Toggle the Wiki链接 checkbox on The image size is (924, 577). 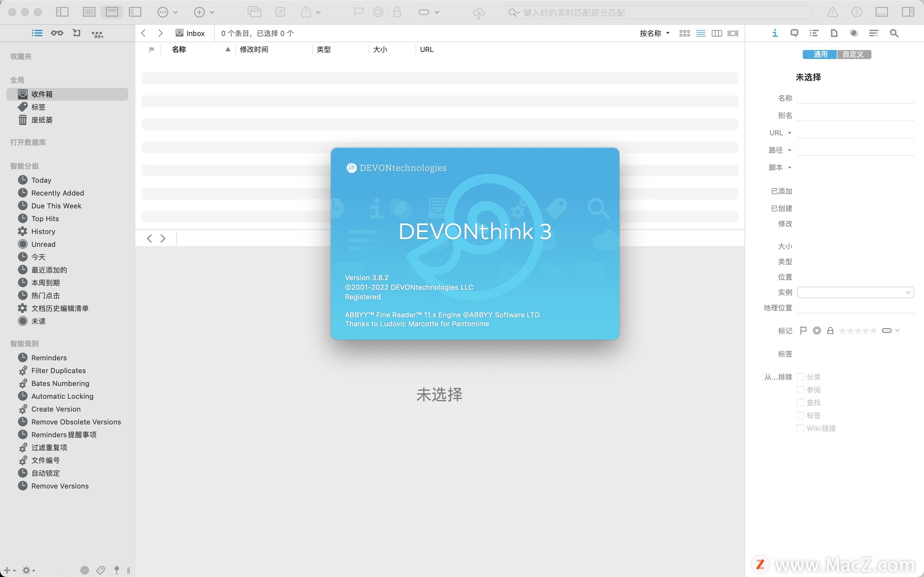pos(800,428)
